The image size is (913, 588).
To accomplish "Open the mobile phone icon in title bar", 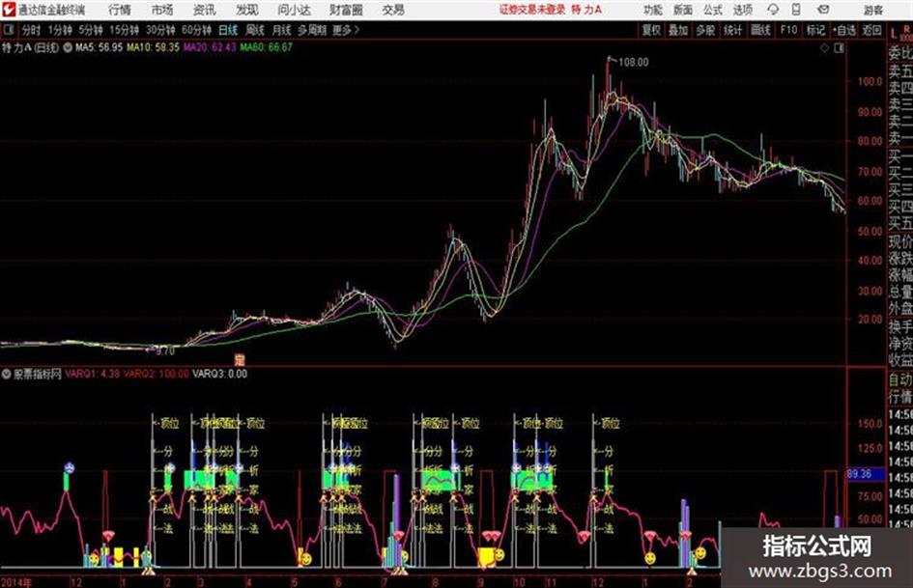I will coord(796,10).
